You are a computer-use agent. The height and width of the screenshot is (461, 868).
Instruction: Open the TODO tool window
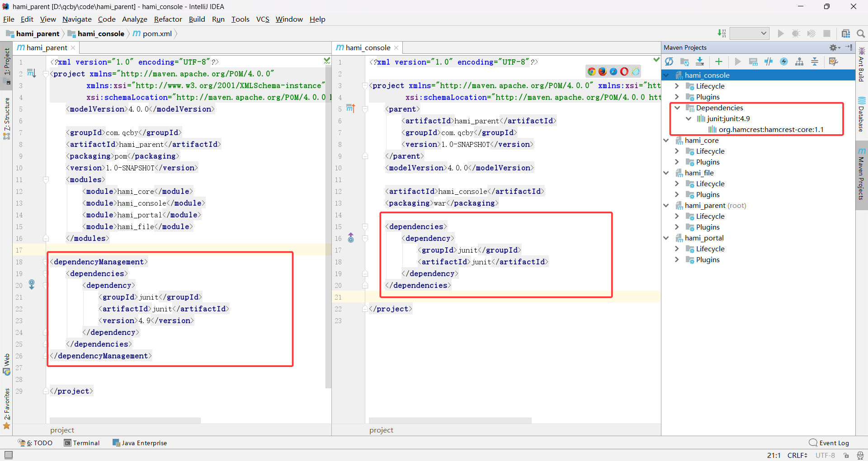pos(35,443)
